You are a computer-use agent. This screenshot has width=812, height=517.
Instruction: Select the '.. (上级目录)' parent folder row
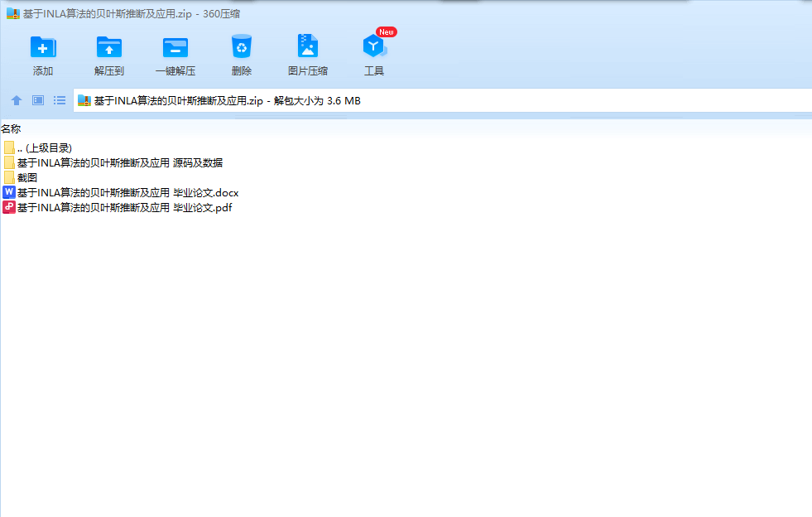pos(38,147)
